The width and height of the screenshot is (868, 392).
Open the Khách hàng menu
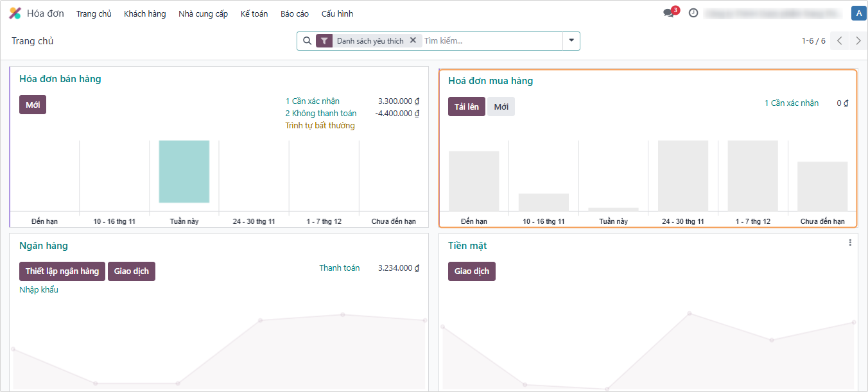pyautogui.click(x=144, y=13)
